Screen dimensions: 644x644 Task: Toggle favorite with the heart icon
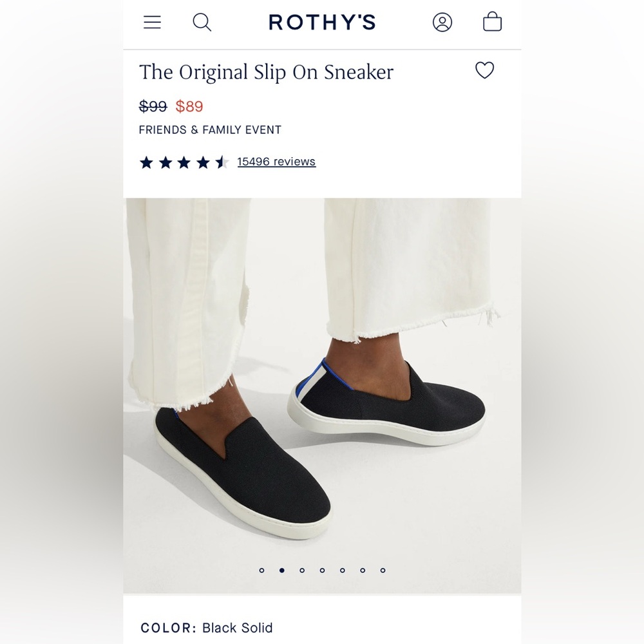[484, 70]
